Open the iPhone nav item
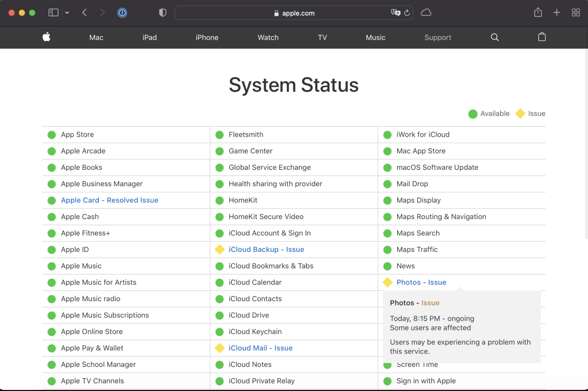This screenshot has width=588, height=391. coord(207,37)
